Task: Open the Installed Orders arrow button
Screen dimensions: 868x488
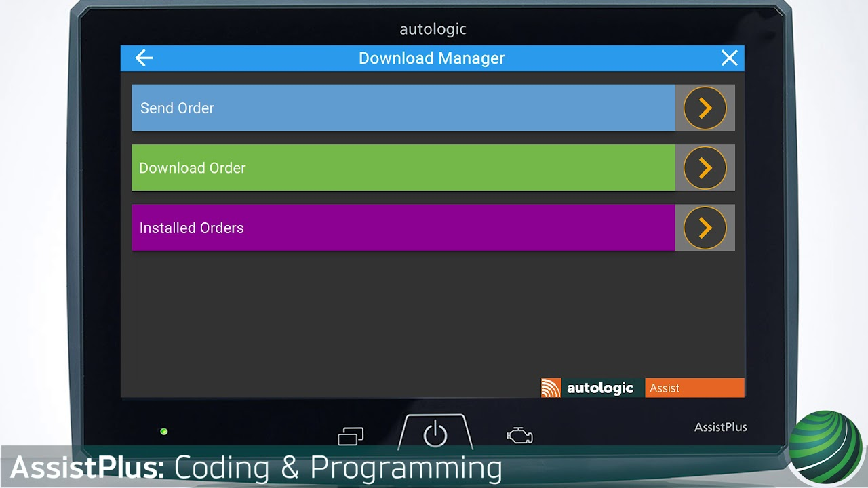Action: (705, 228)
